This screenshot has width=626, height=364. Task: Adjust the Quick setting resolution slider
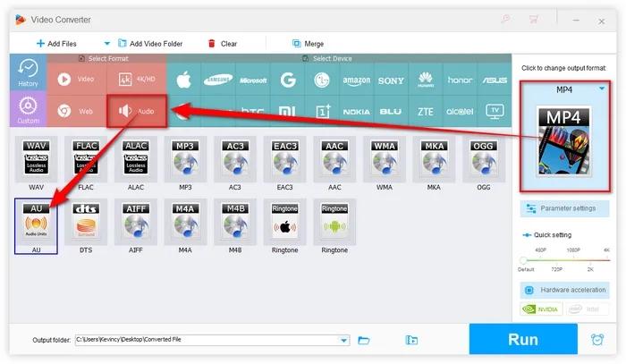pyautogui.click(x=523, y=260)
